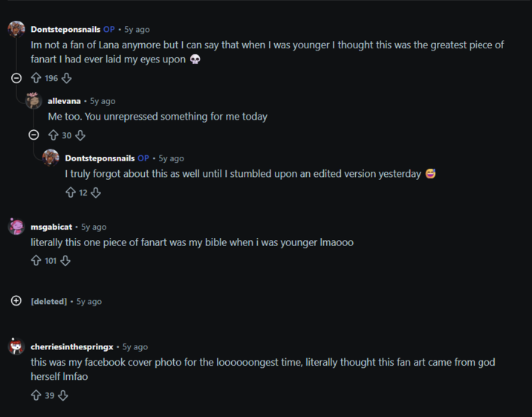Downvote allevana's comment with 30 points
Screen dimensions: 532x417
(80, 135)
